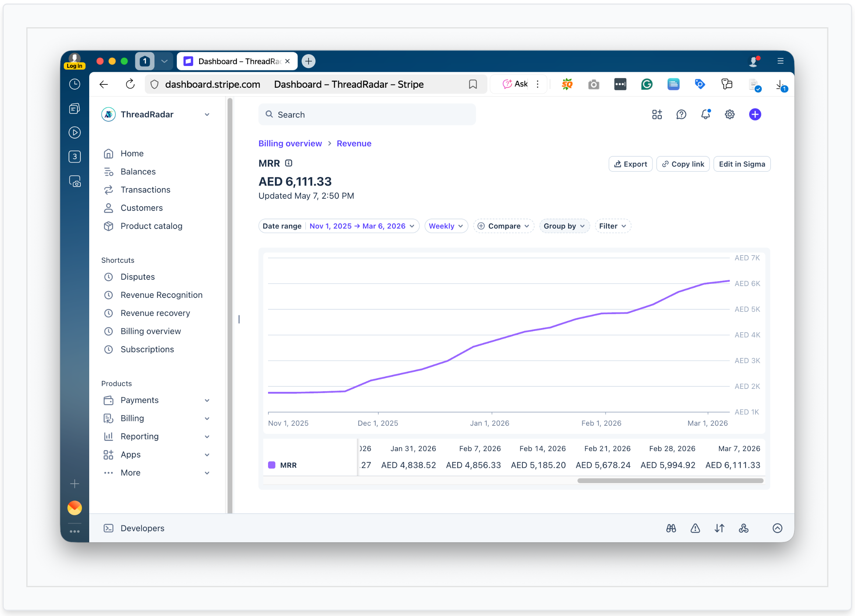The image size is (855, 616).
Task: Go to Transactions in sidebar
Action: pyautogui.click(x=146, y=189)
